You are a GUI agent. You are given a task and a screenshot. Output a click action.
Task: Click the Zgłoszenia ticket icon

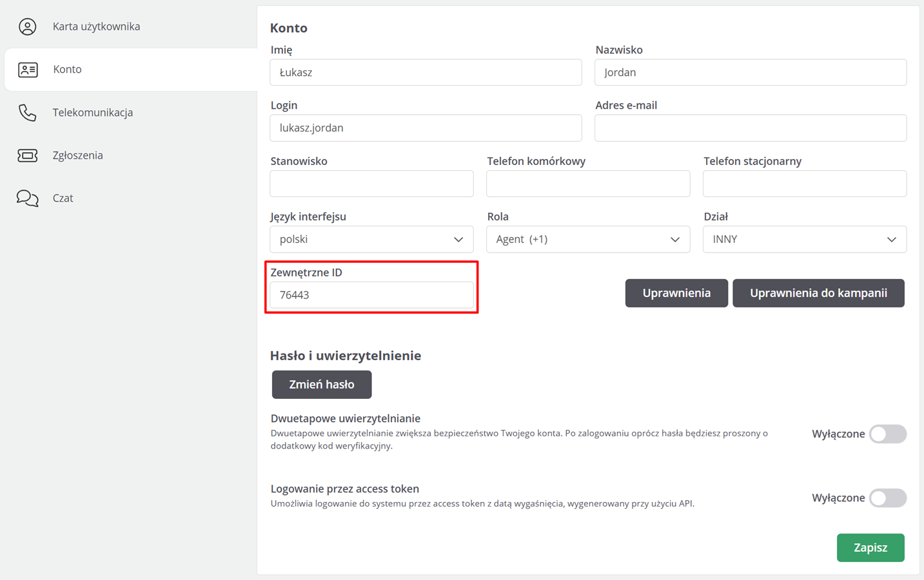click(x=27, y=155)
